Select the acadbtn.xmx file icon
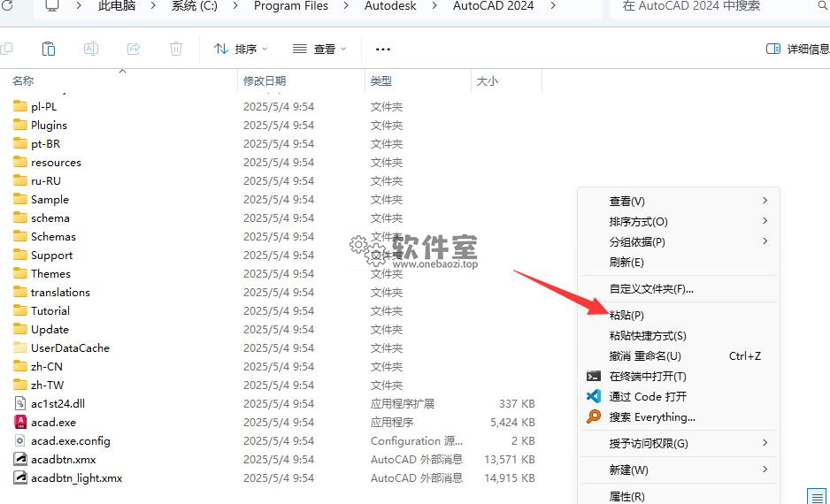 (20, 459)
